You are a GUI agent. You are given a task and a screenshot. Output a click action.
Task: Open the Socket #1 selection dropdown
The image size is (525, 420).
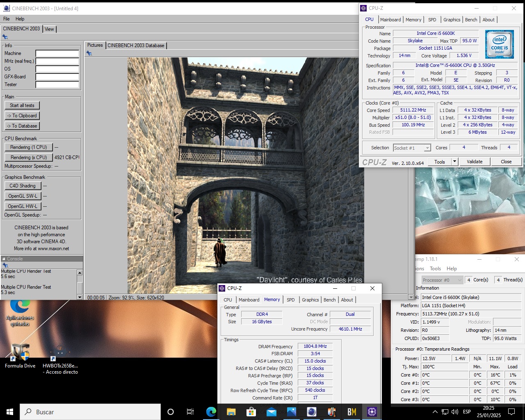coord(412,148)
